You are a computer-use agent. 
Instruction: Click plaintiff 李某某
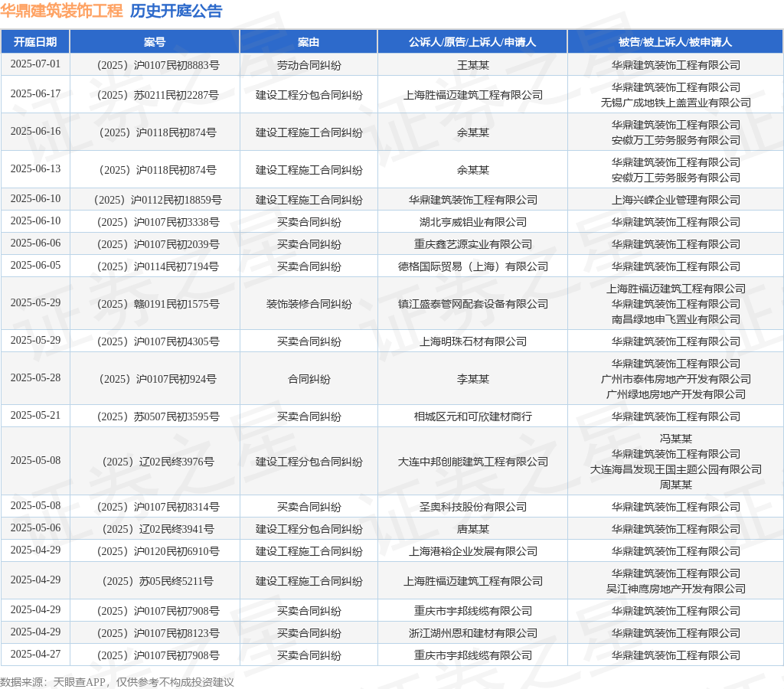pos(473,379)
